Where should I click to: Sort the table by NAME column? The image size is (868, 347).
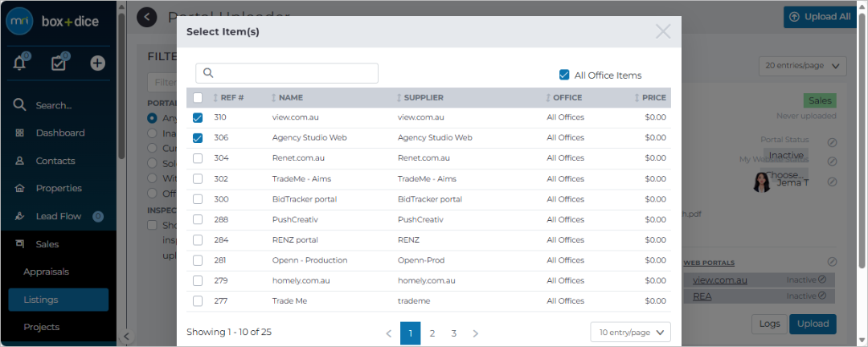tap(287, 97)
